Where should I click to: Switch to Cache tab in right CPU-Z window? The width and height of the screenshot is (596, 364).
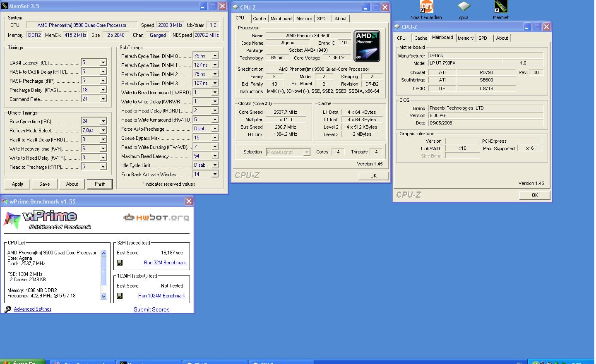(421, 38)
